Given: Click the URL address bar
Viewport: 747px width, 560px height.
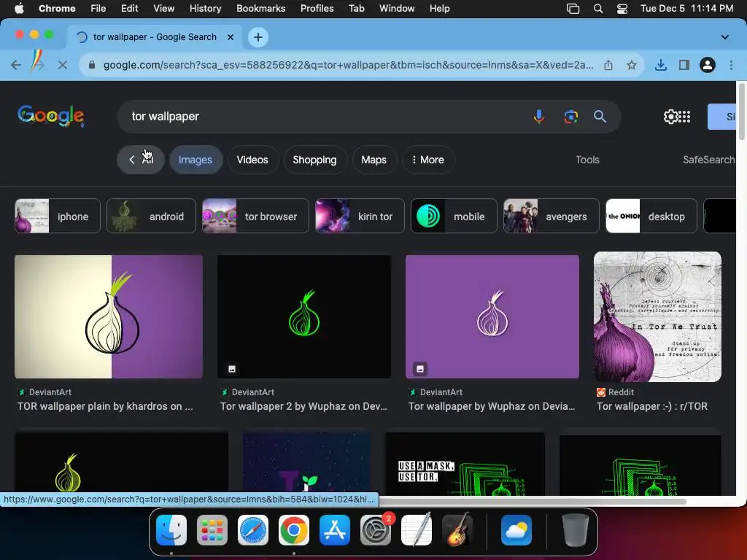Looking at the screenshot, I should [x=348, y=65].
